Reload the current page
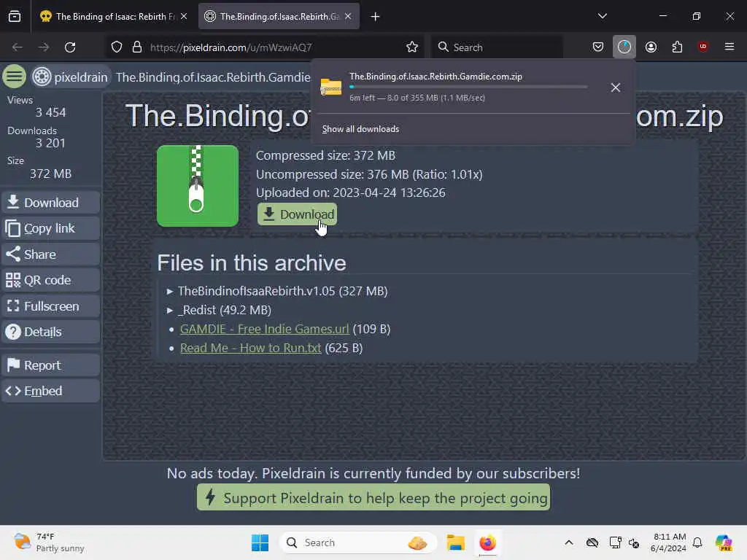747x560 pixels. pos(70,47)
